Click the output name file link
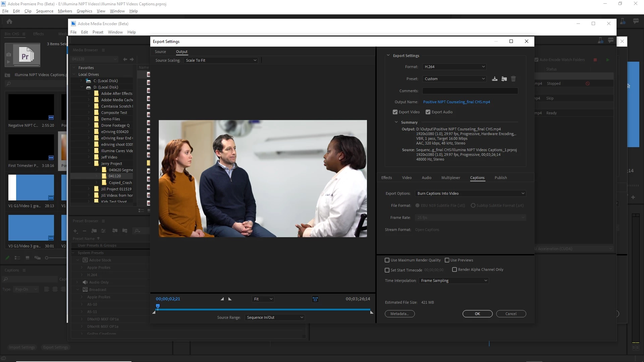This screenshot has height=362, width=644. [x=456, y=102]
